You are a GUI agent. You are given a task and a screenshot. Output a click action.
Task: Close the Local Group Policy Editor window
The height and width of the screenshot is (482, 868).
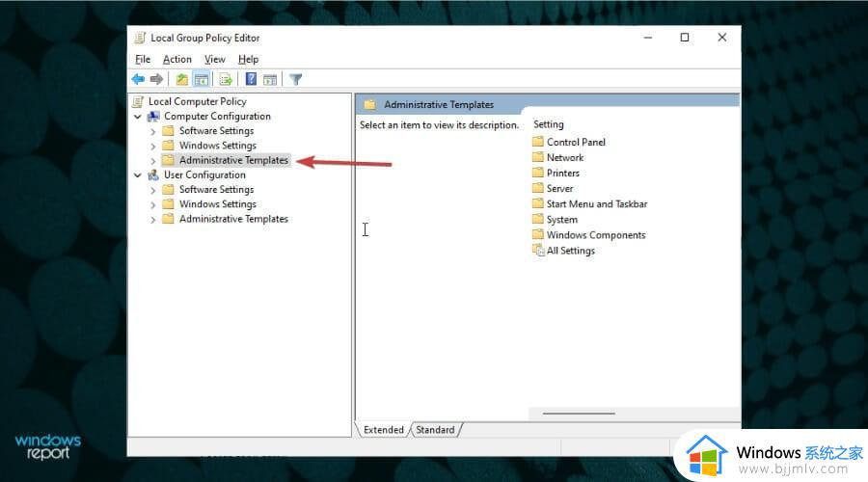[x=721, y=38]
